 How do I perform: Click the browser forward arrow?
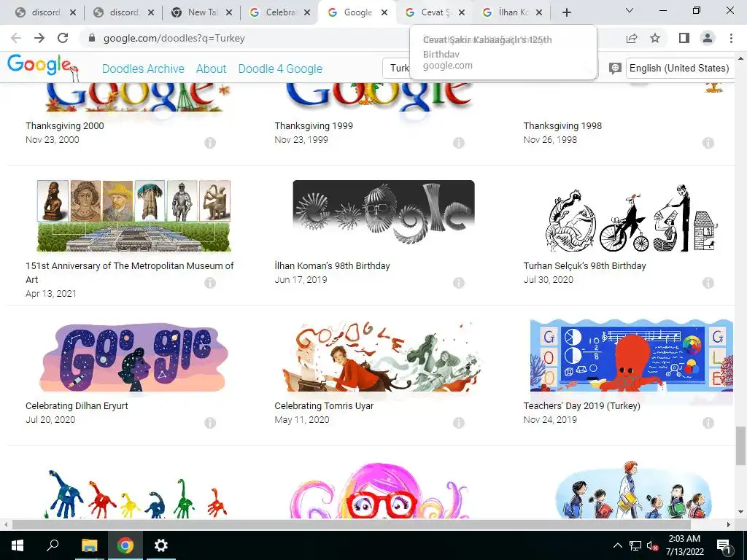click(39, 38)
